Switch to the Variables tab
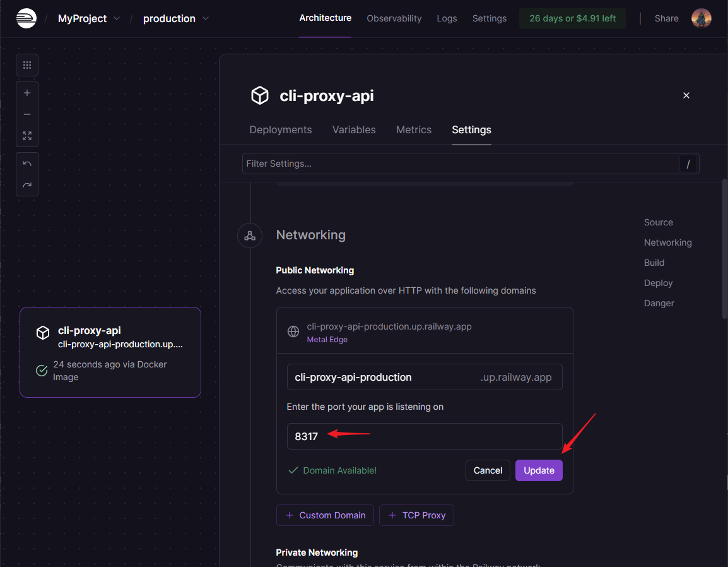728x567 pixels. click(x=354, y=129)
